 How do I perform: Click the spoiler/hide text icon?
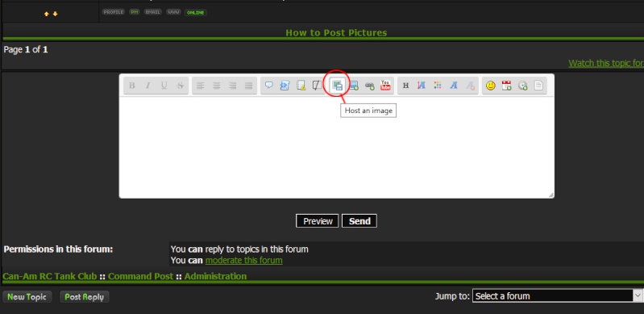317,86
